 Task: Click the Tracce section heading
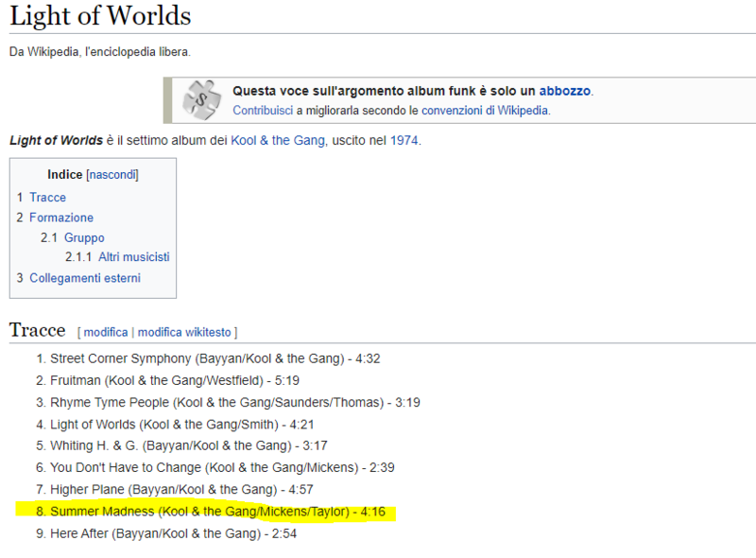point(38,330)
